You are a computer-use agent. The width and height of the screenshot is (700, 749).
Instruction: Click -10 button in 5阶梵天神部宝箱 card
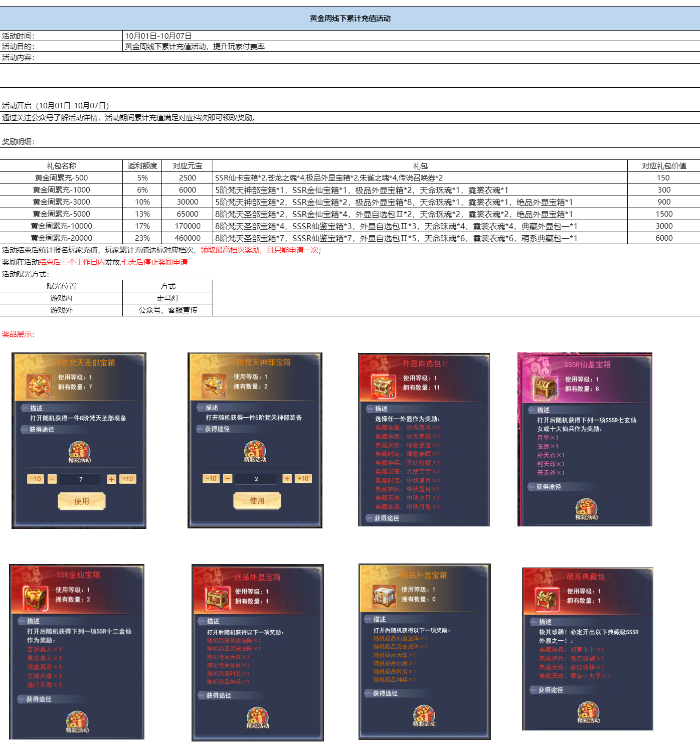pos(211,478)
